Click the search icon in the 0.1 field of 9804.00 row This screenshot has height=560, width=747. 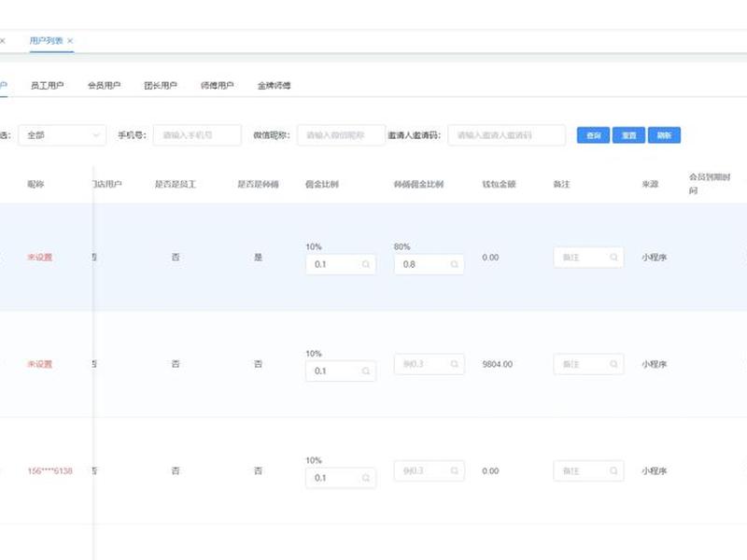pos(366,371)
